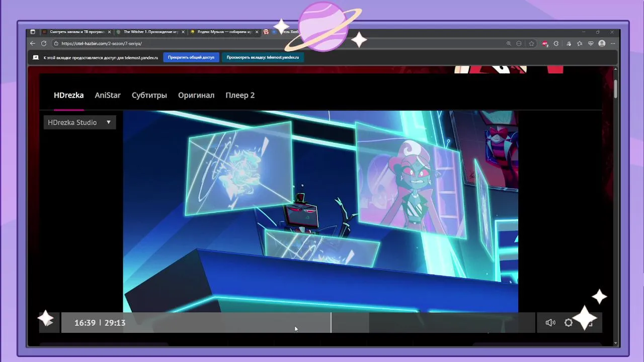This screenshot has width=644, height=362.
Task: Open browser essentials heart icon
Action: (591, 44)
